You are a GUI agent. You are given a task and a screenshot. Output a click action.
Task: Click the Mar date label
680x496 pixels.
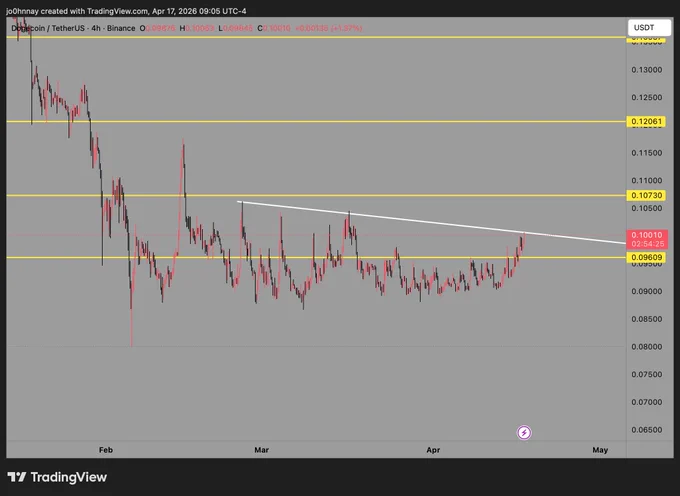tap(262, 450)
